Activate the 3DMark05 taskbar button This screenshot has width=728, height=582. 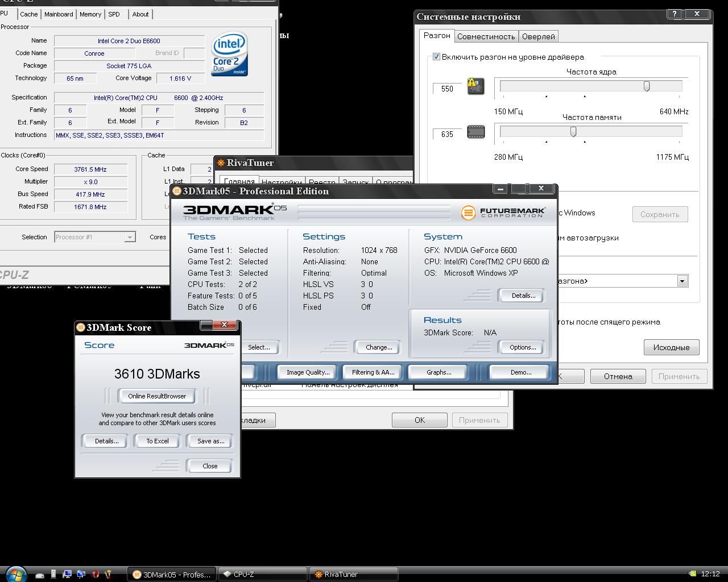pyautogui.click(x=172, y=574)
